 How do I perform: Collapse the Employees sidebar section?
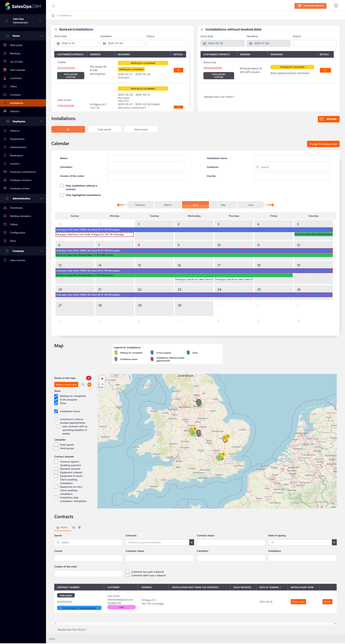point(41,121)
